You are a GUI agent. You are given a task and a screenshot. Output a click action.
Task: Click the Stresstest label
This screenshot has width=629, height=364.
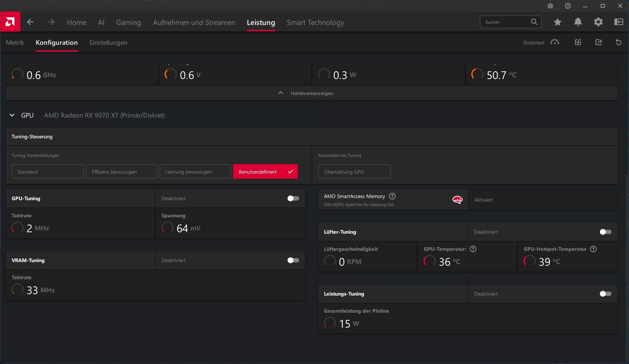coord(534,43)
